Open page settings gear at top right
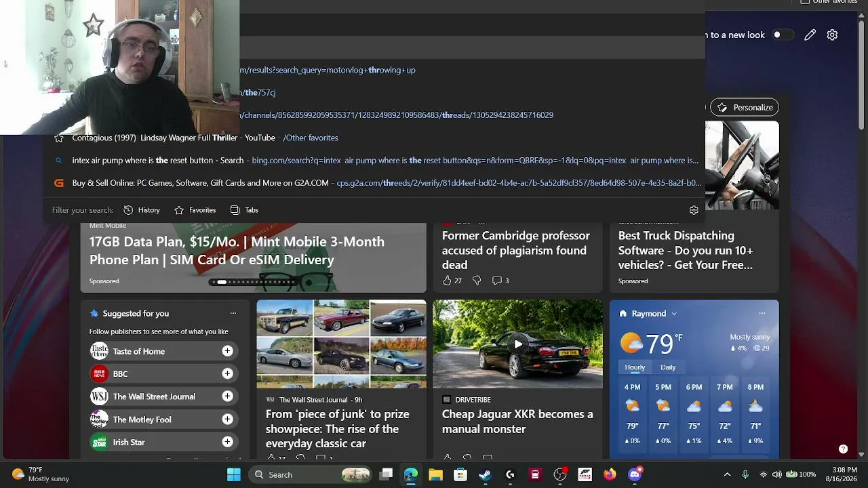This screenshot has width=868, height=488. pyautogui.click(x=832, y=35)
